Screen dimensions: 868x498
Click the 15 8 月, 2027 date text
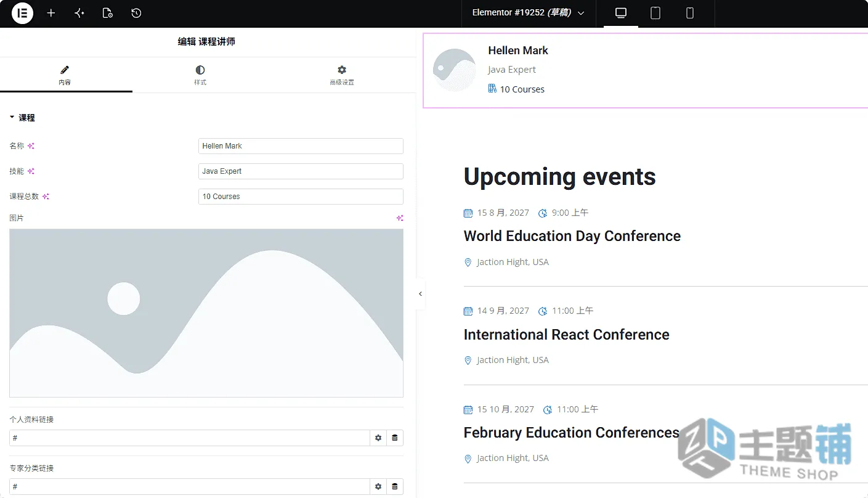503,213
